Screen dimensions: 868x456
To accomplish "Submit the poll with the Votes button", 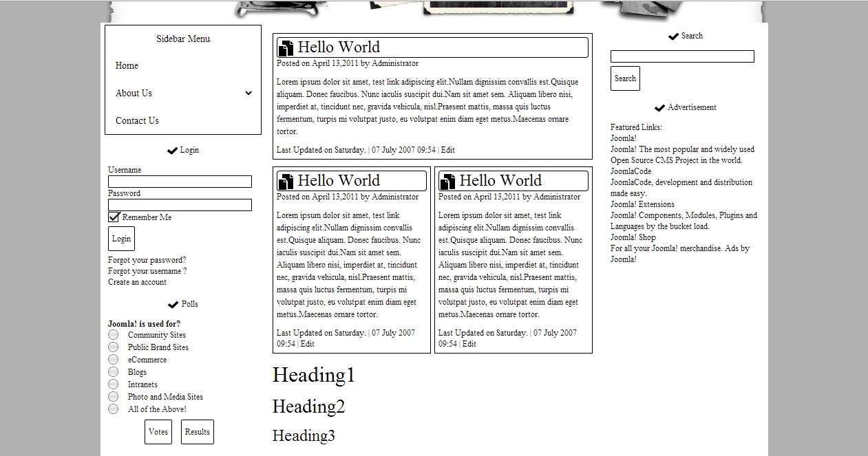I will point(158,432).
